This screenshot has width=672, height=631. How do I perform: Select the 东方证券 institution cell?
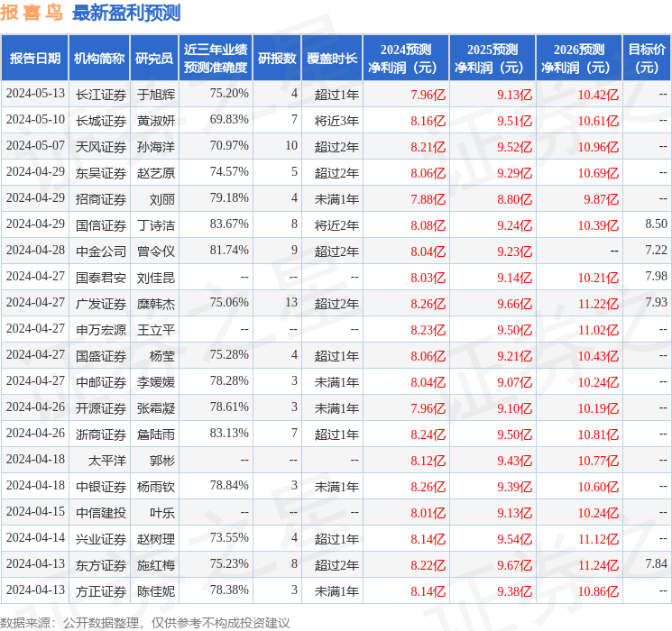[101, 564]
